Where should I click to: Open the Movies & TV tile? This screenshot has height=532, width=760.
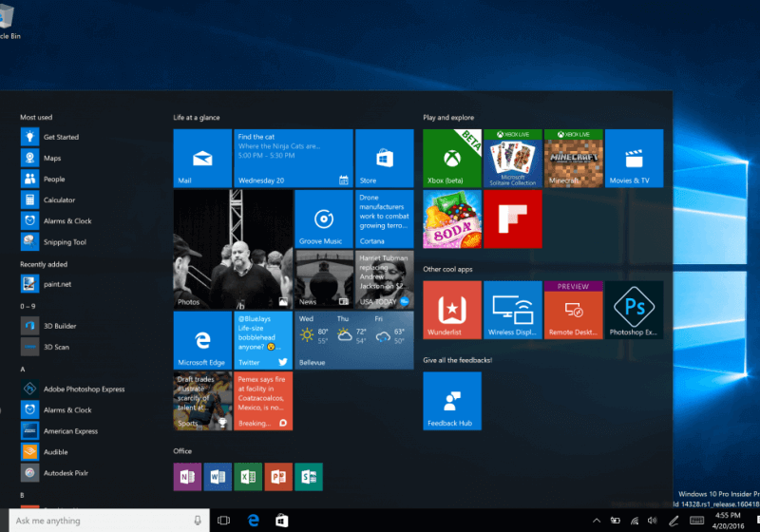coord(634,158)
